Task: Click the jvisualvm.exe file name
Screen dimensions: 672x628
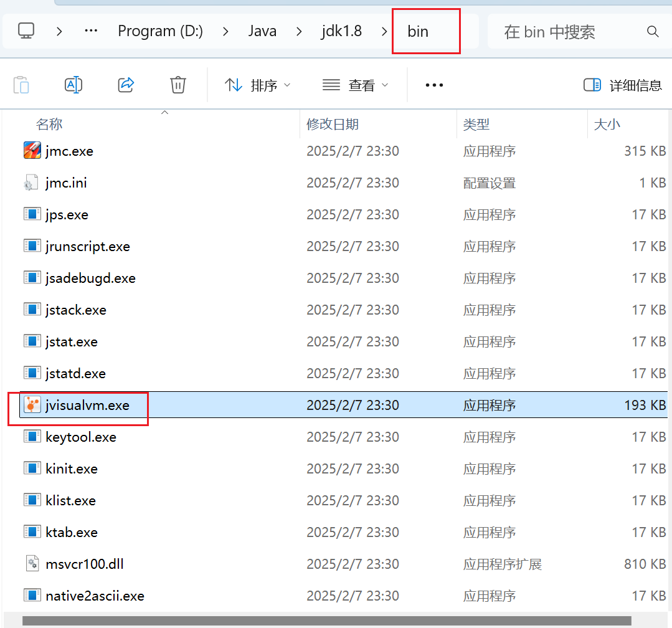Action: [87, 405]
